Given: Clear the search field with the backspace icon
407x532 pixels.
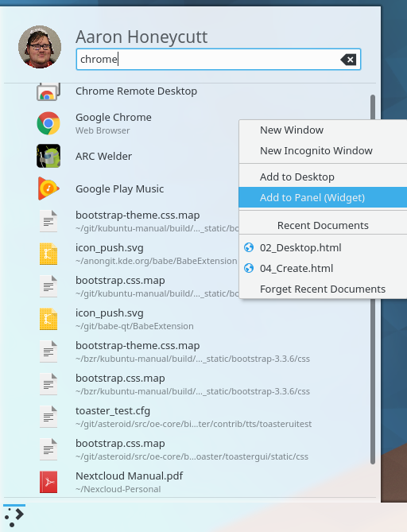Looking at the screenshot, I should pos(348,60).
